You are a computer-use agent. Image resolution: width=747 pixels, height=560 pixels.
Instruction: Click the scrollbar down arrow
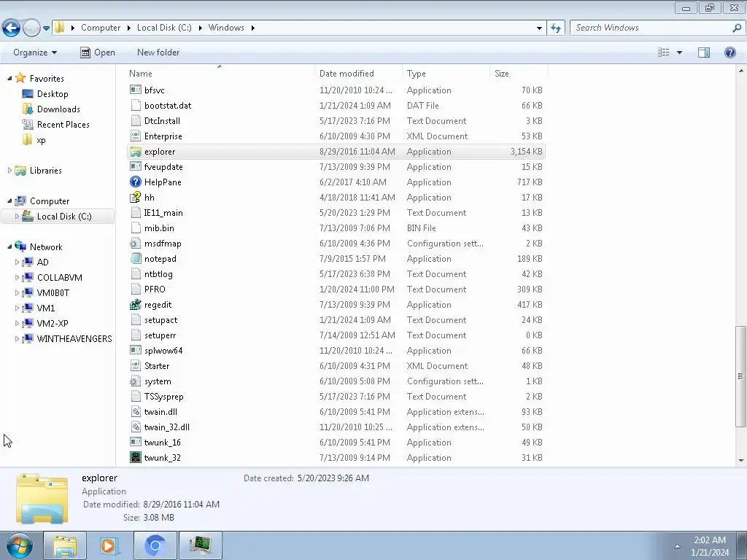[740, 460]
